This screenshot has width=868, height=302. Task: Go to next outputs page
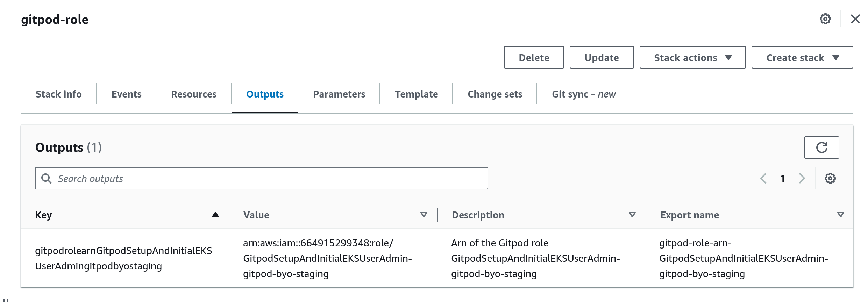point(802,178)
